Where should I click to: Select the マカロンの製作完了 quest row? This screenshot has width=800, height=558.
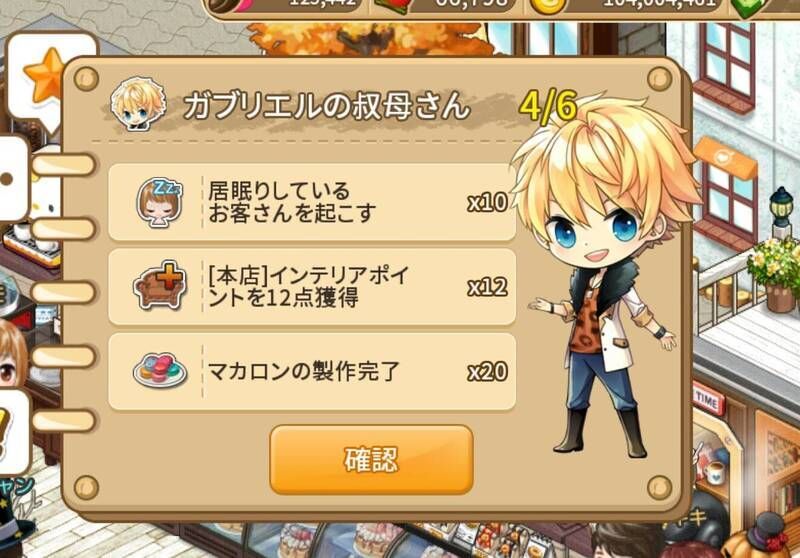pyautogui.click(x=312, y=371)
